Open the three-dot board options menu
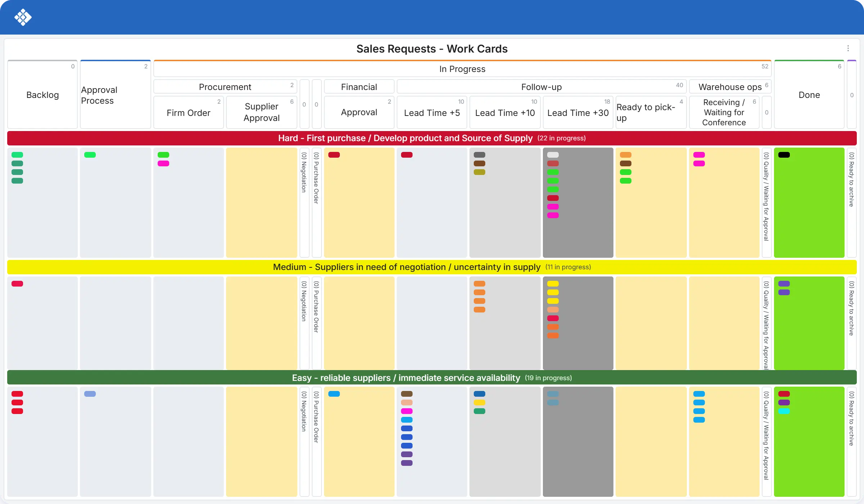This screenshot has height=504, width=864. point(848,48)
